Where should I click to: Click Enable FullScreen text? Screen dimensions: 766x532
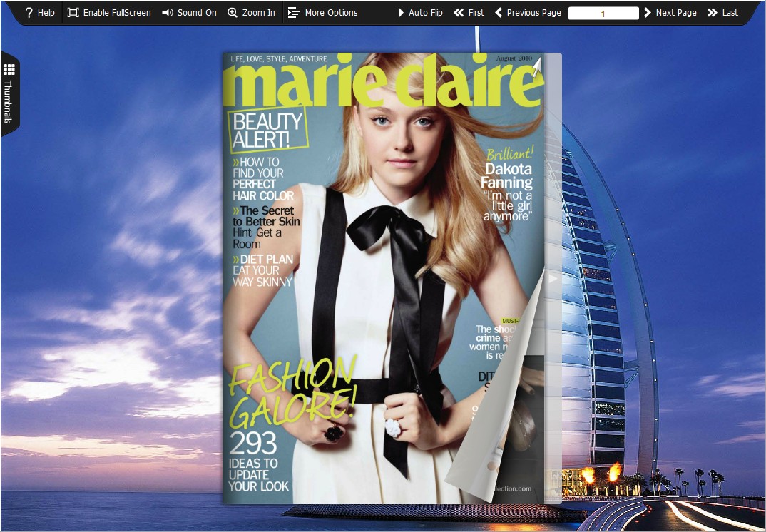pos(117,13)
